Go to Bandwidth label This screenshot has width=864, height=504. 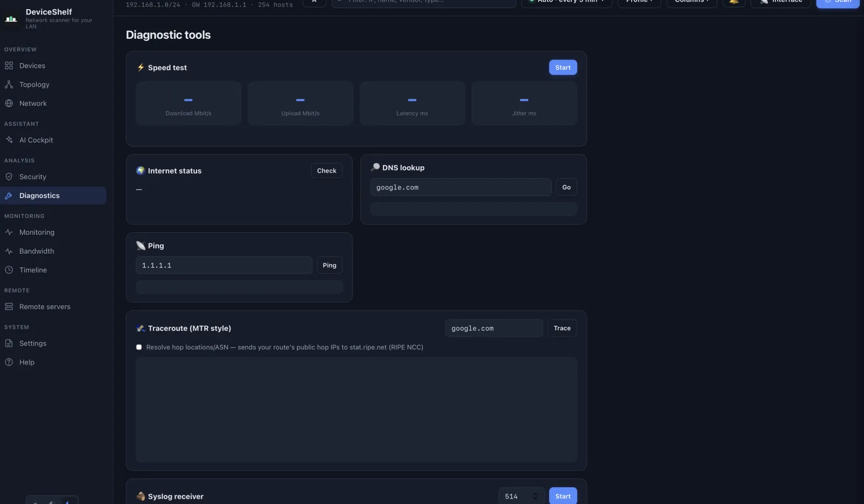[x=37, y=251]
